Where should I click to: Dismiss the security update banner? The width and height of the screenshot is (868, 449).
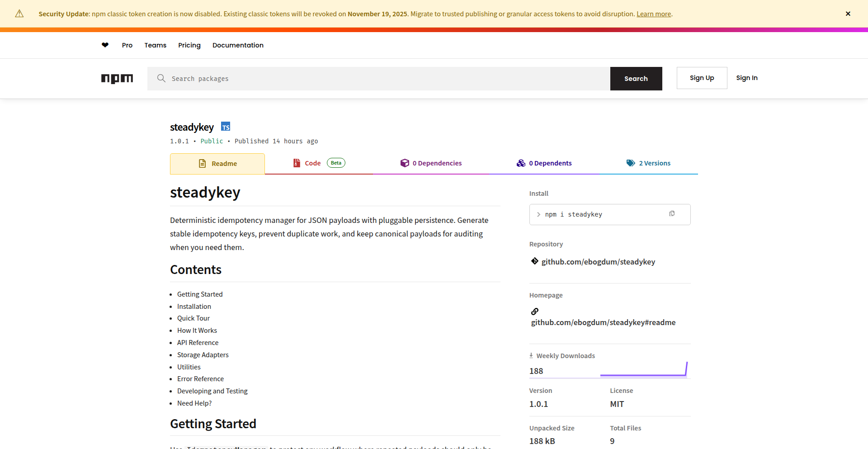848,14
